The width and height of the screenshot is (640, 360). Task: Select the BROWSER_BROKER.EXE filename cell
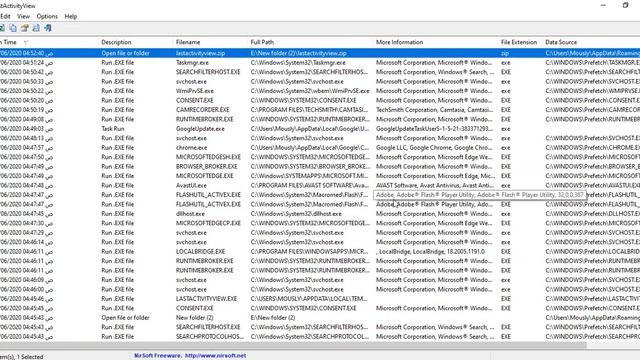pos(207,166)
